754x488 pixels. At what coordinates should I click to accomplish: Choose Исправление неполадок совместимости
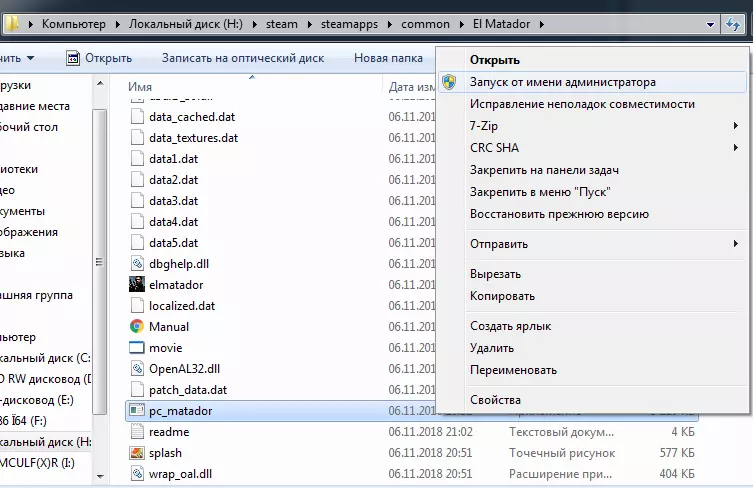pyautogui.click(x=592, y=104)
